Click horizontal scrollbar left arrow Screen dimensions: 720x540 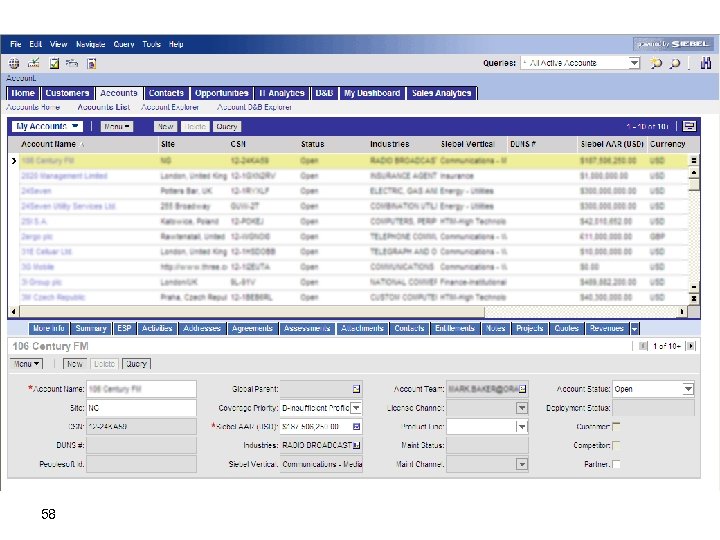point(13,312)
